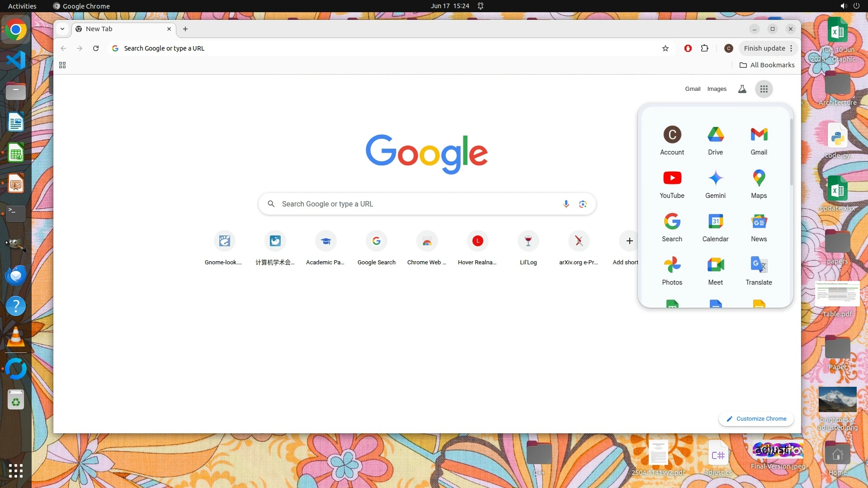Open Google Drive from apps panel
Screen dimensions: 868x488
[x=715, y=141]
